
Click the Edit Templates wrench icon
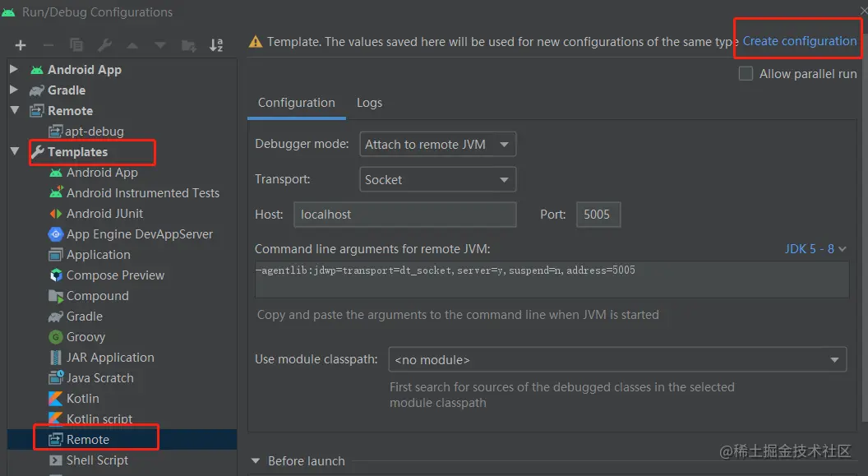104,45
